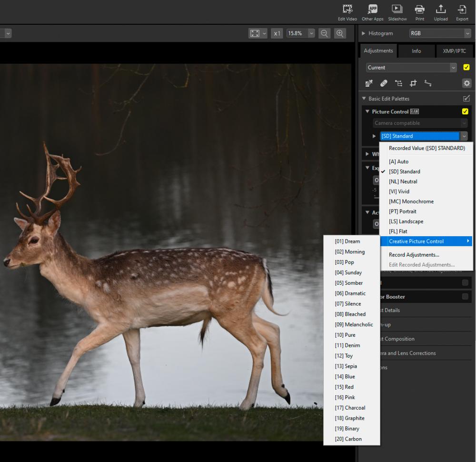Click the Export icon

pyautogui.click(x=462, y=12)
